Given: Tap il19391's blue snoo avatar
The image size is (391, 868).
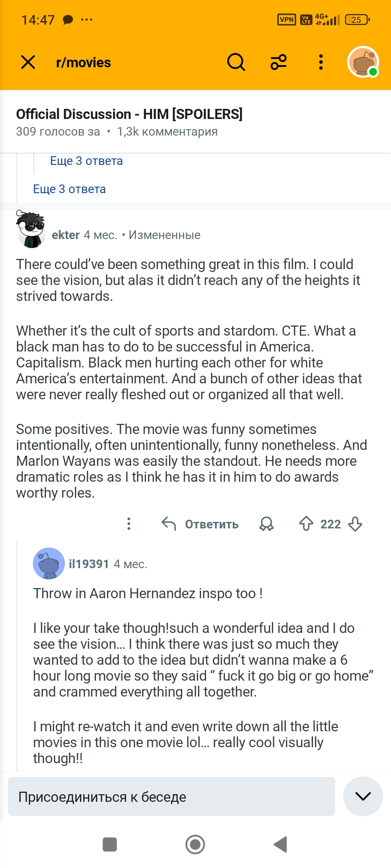Looking at the screenshot, I should [49, 563].
